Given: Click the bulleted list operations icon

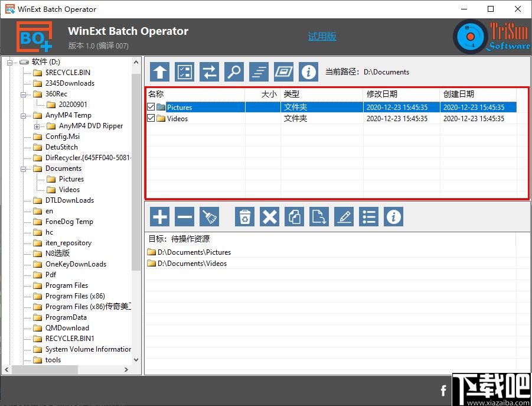Looking at the screenshot, I should click(369, 216).
